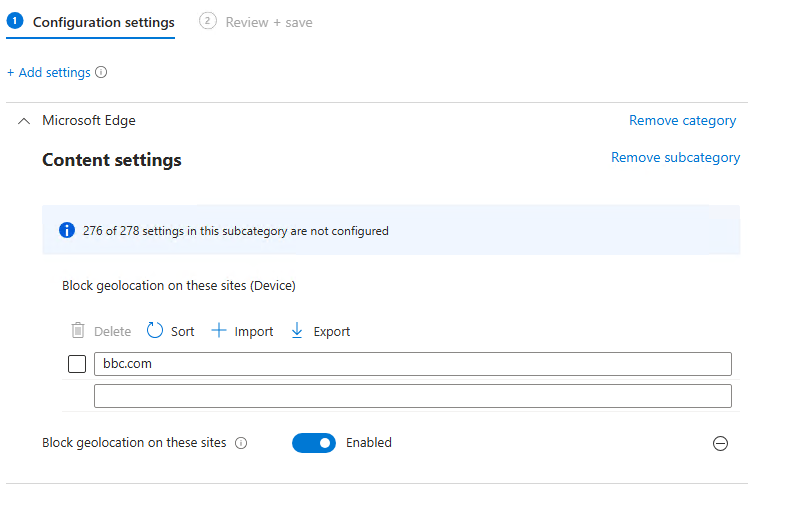This screenshot has width=802, height=517.
Task: Click the empty site entry field
Action: pyautogui.click(x=413, y=396)
